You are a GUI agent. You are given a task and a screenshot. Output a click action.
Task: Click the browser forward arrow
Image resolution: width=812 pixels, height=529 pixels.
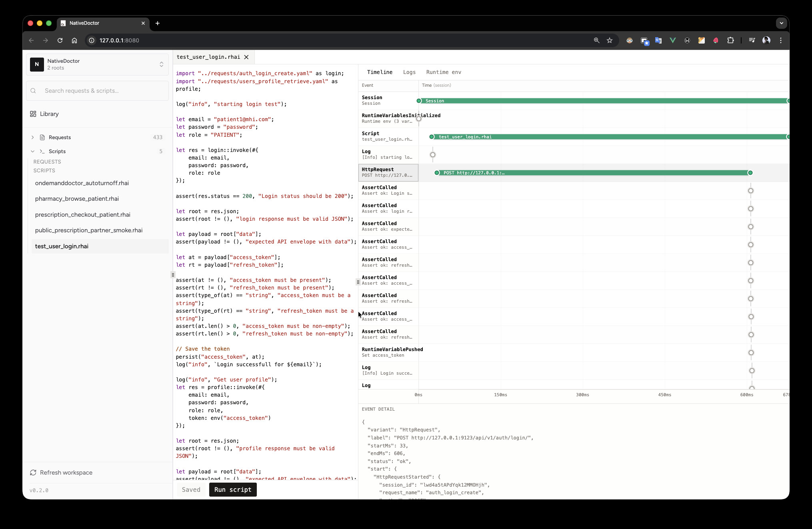pyautogui.click(x=46, y=40)
